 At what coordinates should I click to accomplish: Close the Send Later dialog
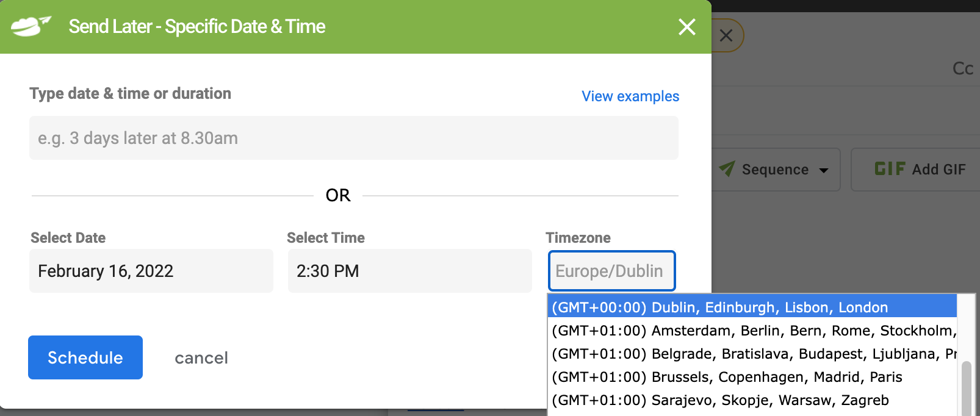[687, 27]
